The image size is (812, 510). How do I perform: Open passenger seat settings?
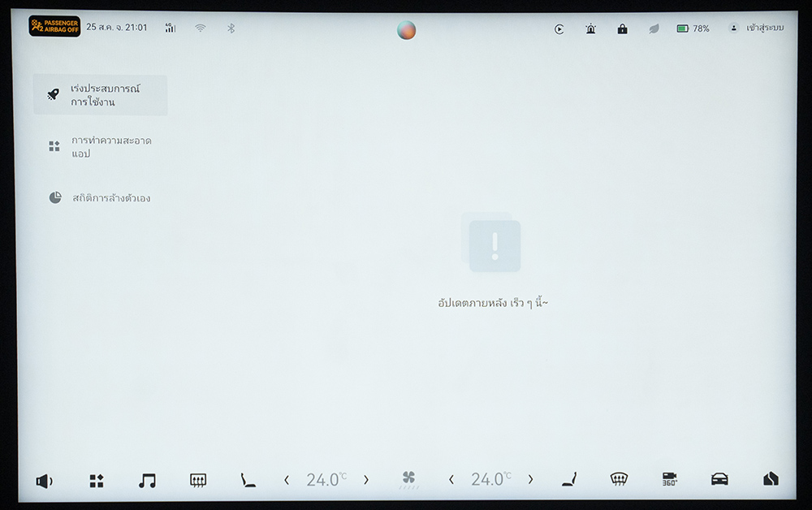pos(569,480)
